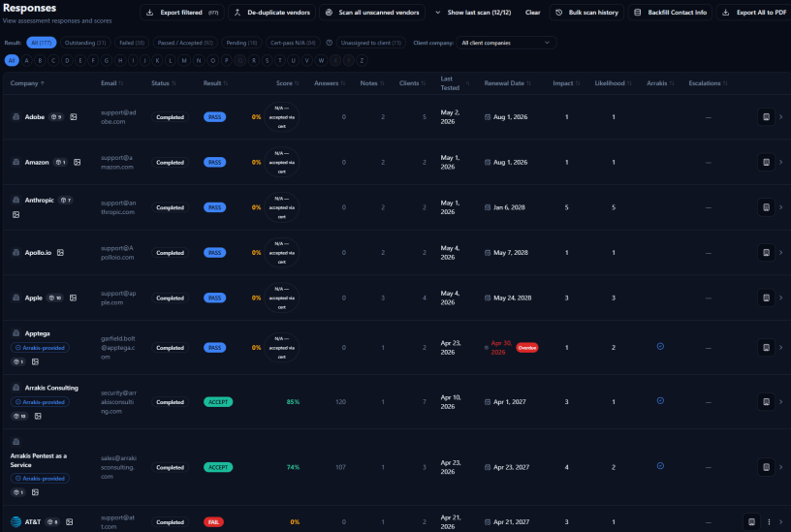Click Scan all unscanned vendors
This screenshot has height=532, width=791.
(x=372, y=12)
